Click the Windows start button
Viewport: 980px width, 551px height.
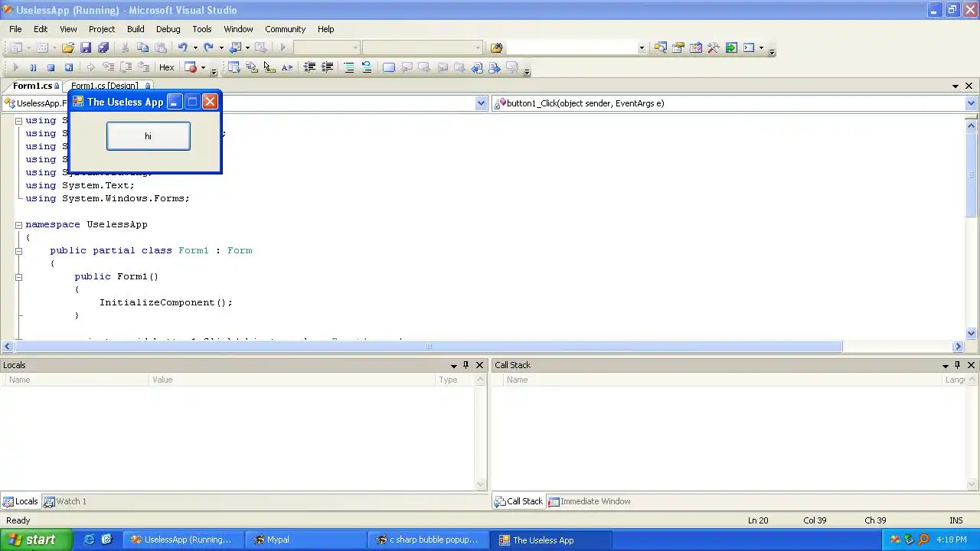coord(36,540)
